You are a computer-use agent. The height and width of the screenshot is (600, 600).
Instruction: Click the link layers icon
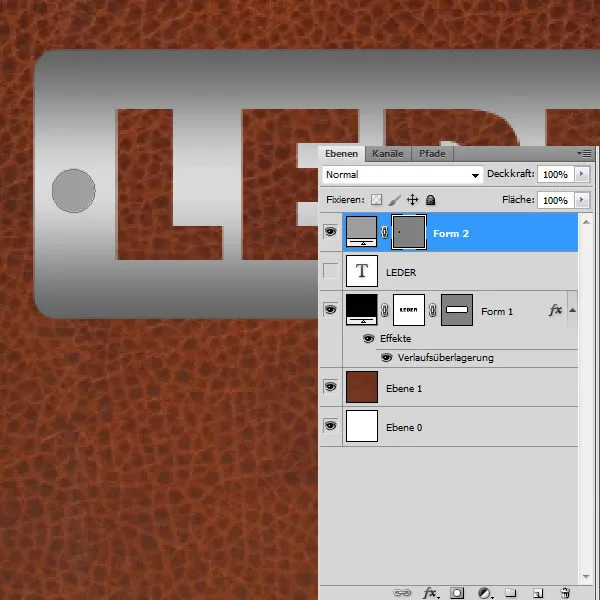point(403,592)
